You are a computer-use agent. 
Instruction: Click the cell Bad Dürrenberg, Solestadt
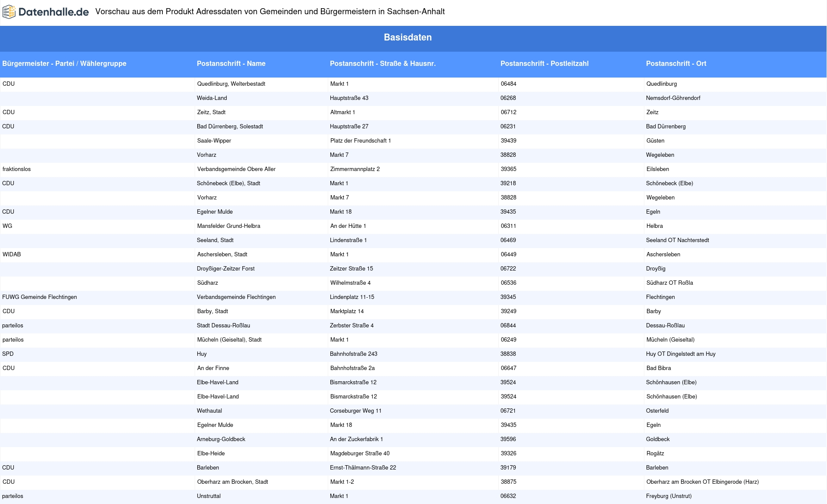click(x=230, y=127)
